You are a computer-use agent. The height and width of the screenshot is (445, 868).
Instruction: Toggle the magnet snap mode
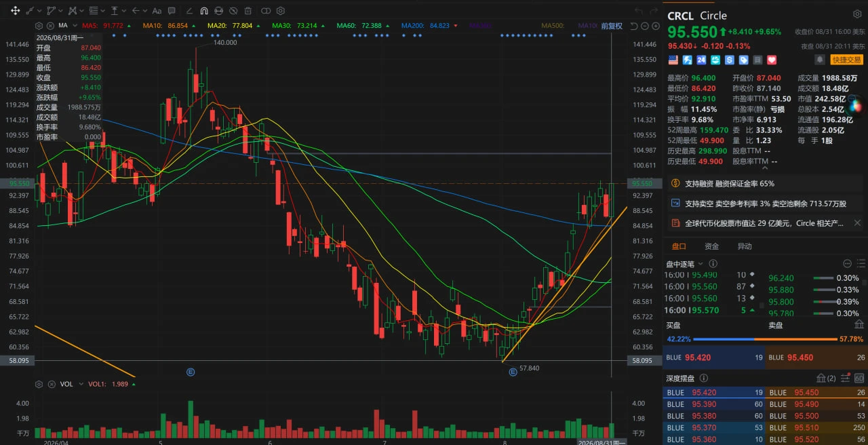204,11
